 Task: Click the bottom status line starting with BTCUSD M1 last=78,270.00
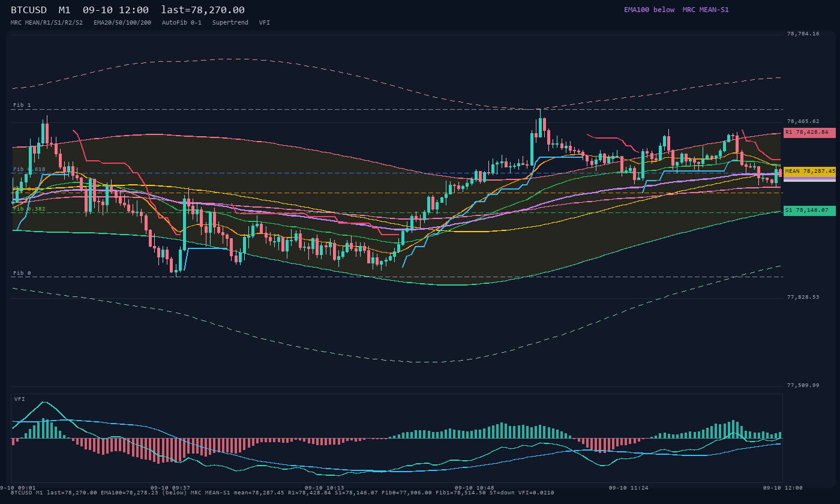point(282,493)
